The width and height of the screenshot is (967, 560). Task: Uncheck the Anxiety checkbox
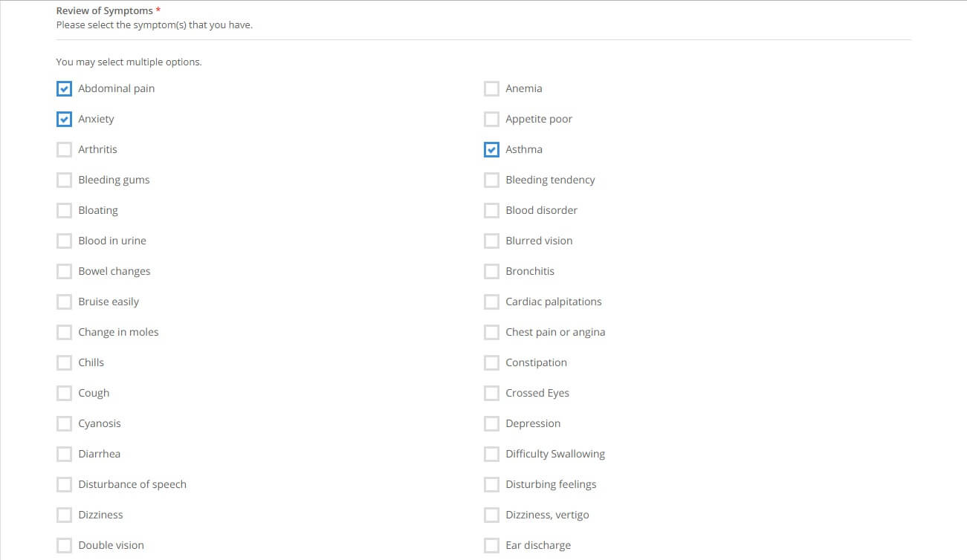pyautogui.click(x=64, y=119)
